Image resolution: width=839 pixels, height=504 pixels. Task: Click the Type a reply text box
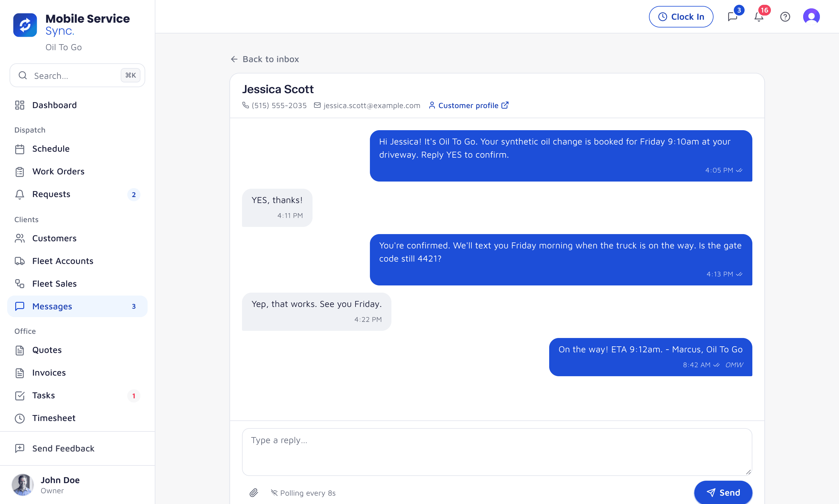[x=497, y=452]
